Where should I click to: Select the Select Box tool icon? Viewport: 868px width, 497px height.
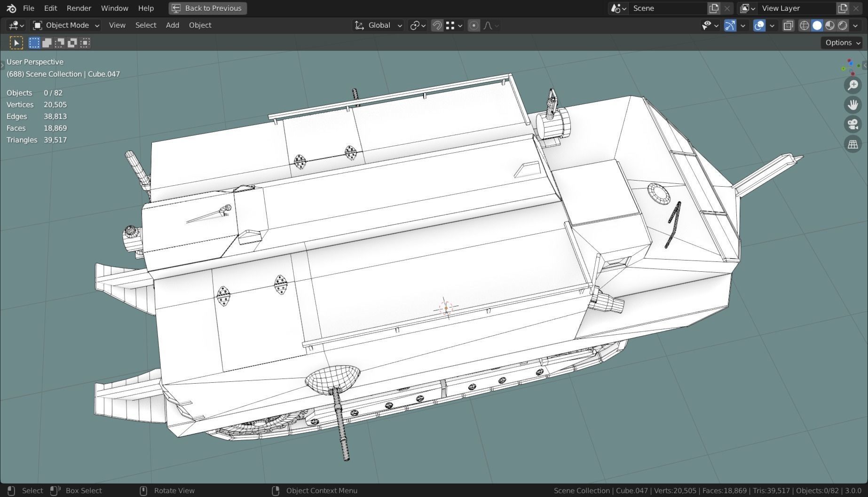click(x=16, y=43)
